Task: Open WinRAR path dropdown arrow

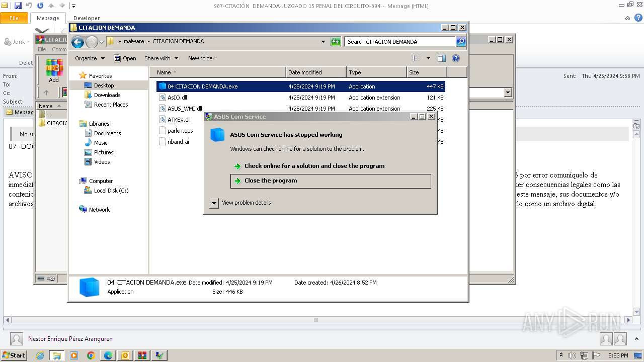Action: click(x=508, y=93)
